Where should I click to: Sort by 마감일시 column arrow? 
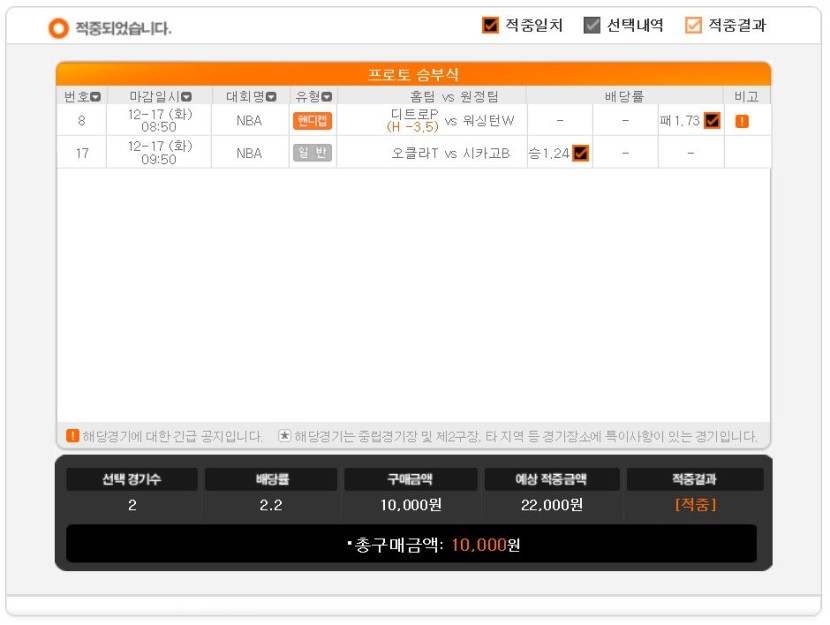(x=186, y=97)
